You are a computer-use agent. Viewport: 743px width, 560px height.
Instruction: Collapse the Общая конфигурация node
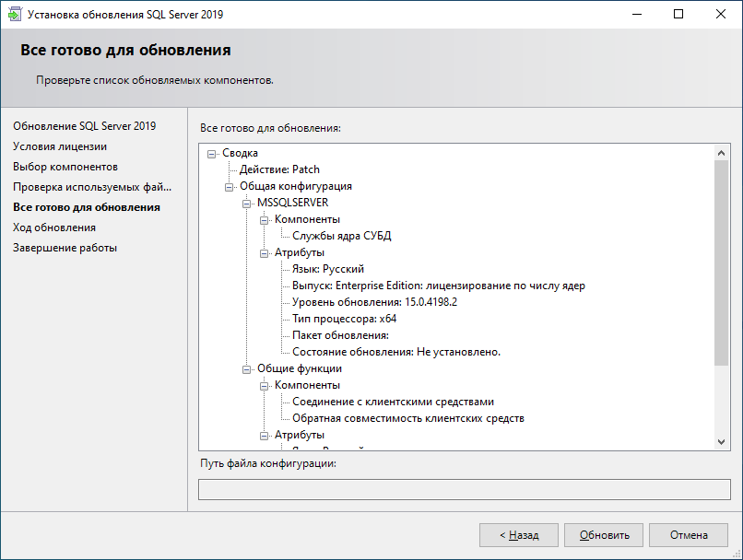[230, 187]
